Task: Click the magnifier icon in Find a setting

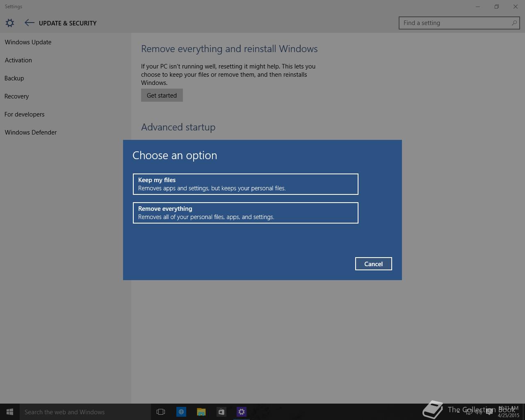Action: [x=514, y=23]
